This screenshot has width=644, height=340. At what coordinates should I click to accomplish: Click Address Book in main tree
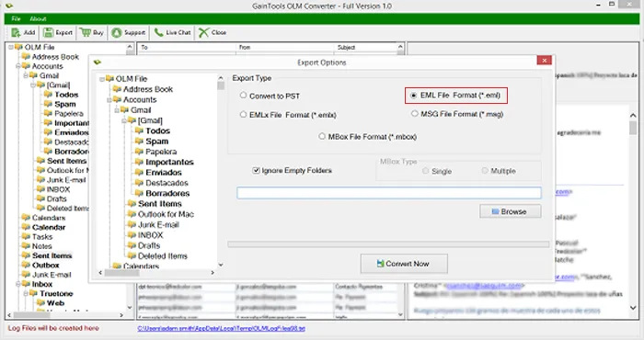click(55, 57)
